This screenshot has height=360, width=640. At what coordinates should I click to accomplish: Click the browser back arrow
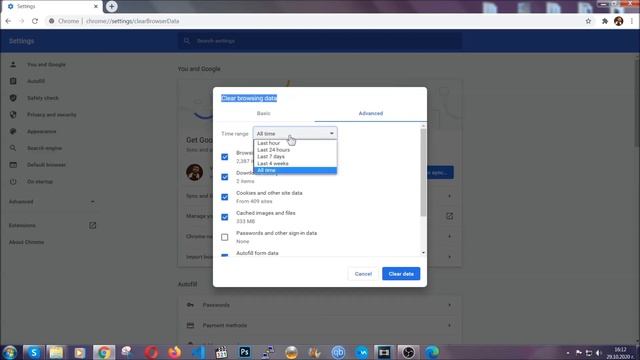(x=8, y=21)
